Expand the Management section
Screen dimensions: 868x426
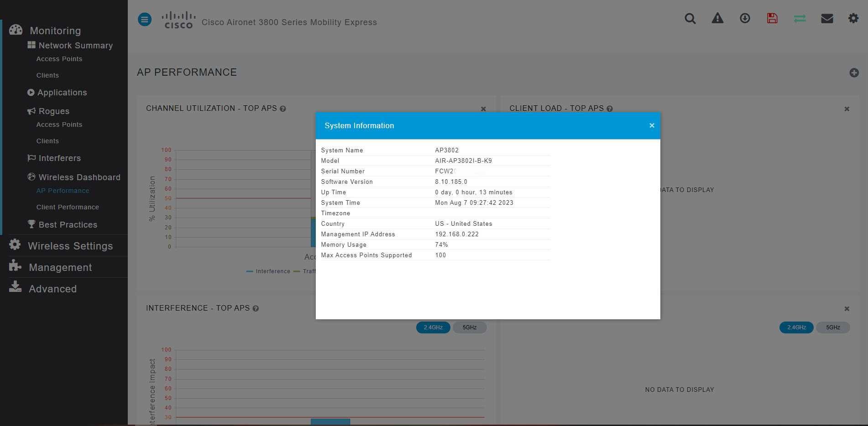60,267
